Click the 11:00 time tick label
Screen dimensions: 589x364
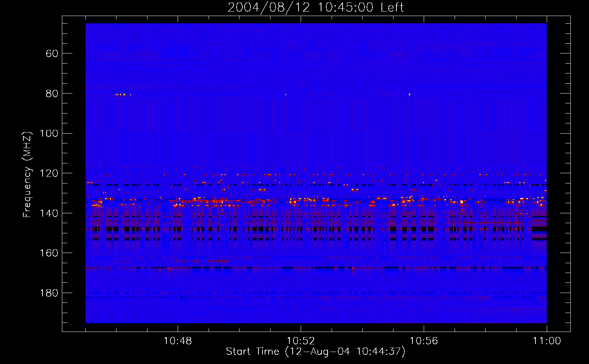pyautogui.click(x=547, y=341)
